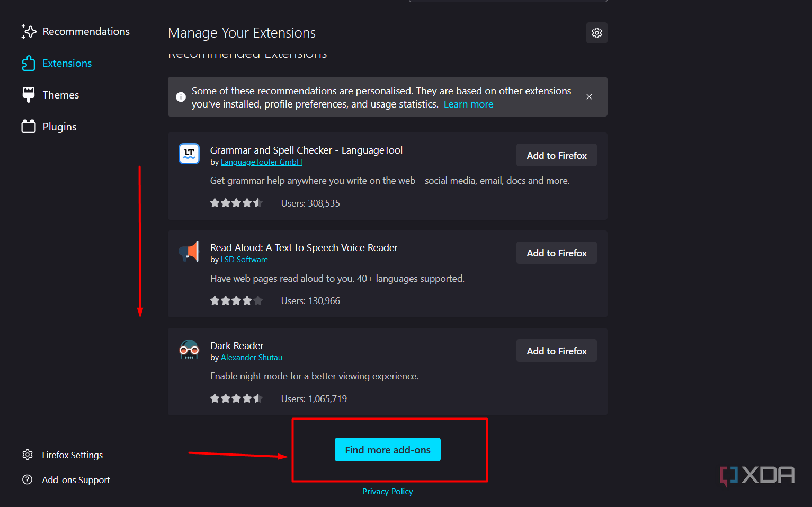Click the Dark Reader title text
This screenshot has height=507, width=812.
click(237, 346)
